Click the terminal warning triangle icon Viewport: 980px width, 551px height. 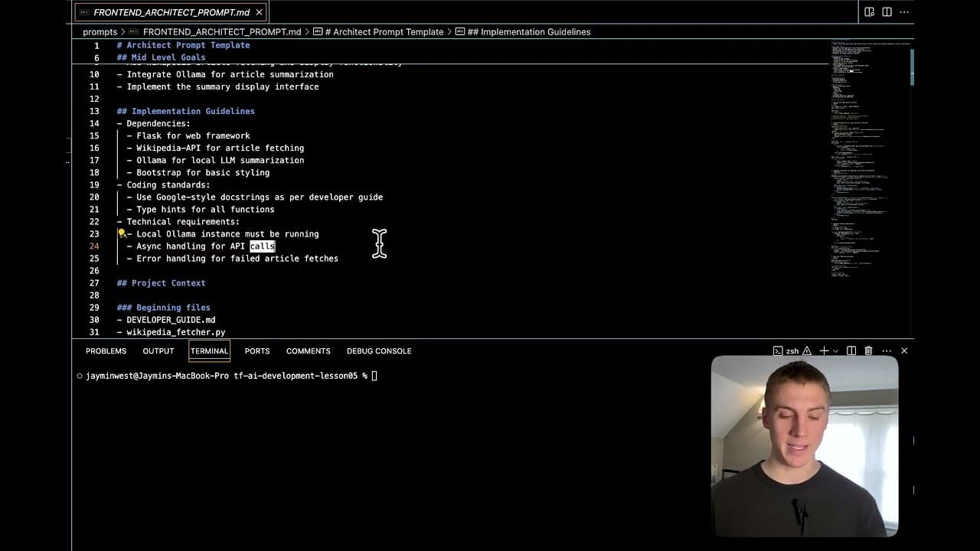coord(806,350)
